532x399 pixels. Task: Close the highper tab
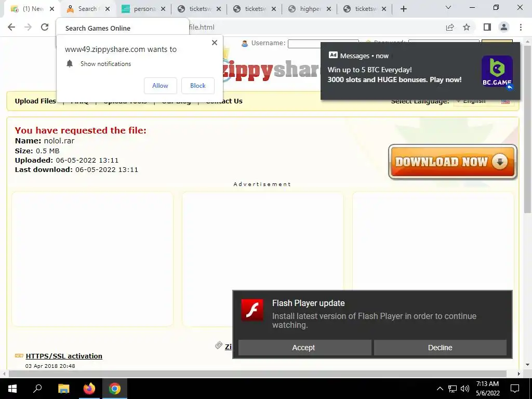pyautogui.click(x=329, y=9)
